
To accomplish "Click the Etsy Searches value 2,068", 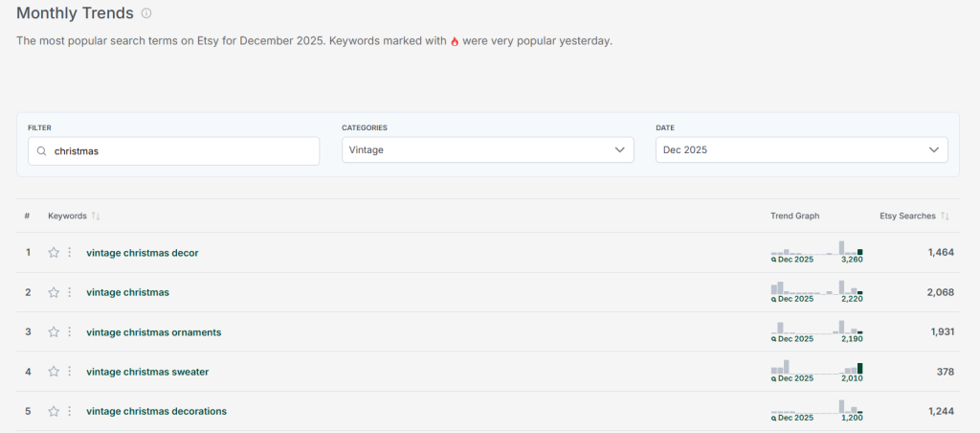I will click(942, 292).
